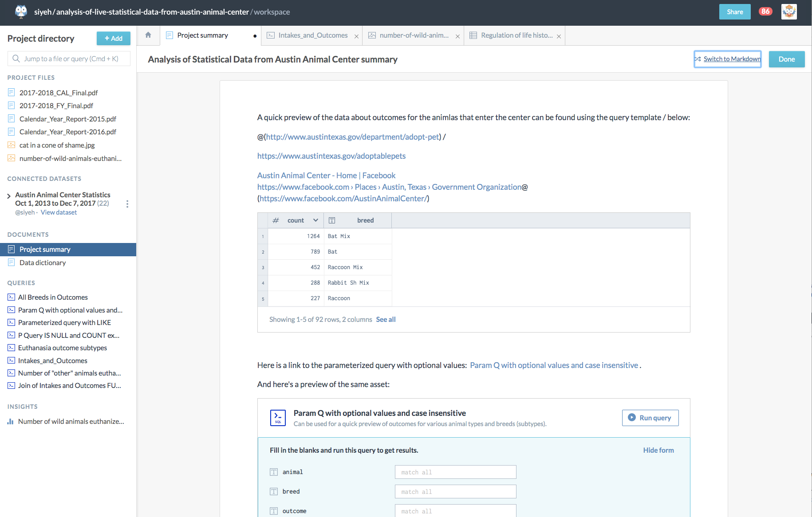Open 2017-2018_FY_Final.pdf file
The width and height of the screenshot is (812, 517).
[x=56, y=106]
